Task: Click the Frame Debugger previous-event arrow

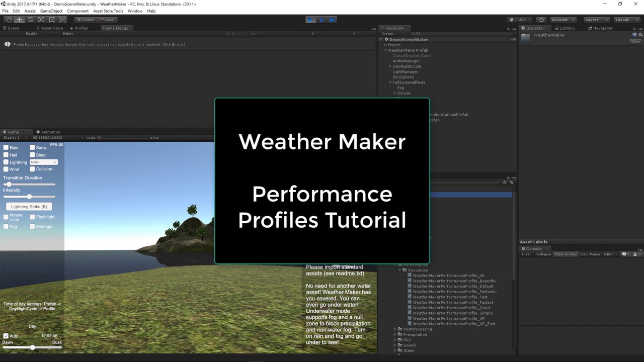Action: pyautogui.click(x=313, y=34)
